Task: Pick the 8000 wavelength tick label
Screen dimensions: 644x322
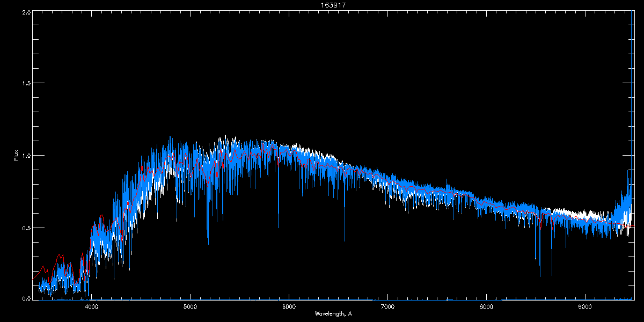Action: point(486,306)
